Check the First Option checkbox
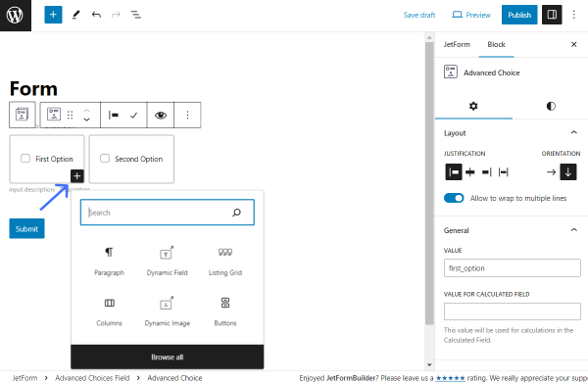Viewport: 588px width, 383px height. [x=25, y=159]
